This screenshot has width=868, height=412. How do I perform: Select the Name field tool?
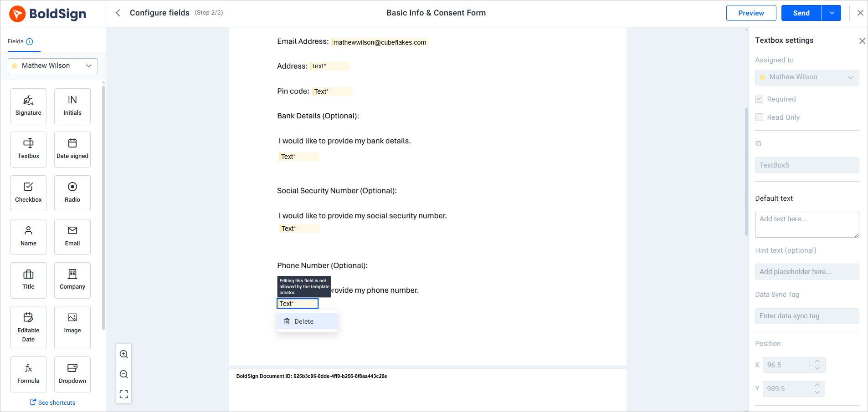coord(28,237)
